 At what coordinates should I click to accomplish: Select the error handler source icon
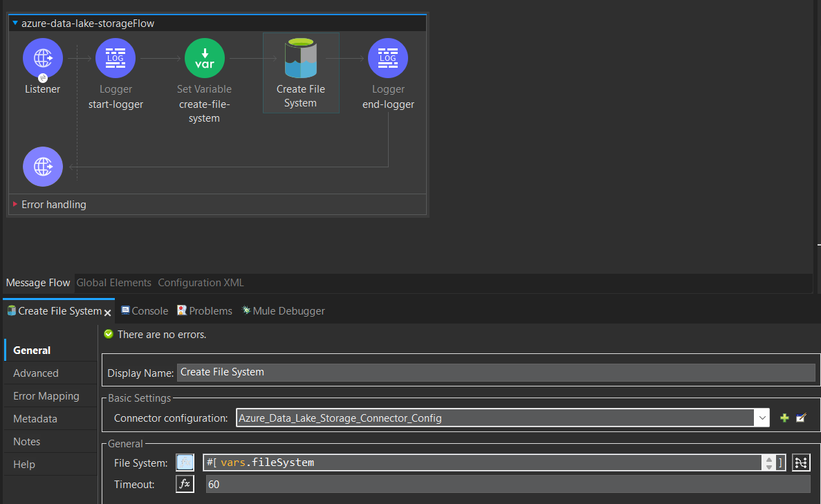(x=43, y=167)
